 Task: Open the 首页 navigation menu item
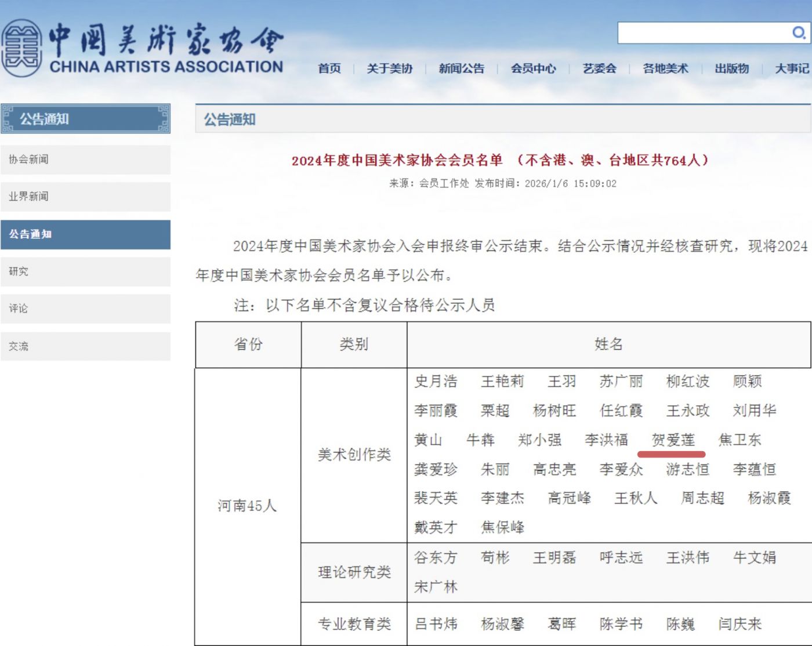[x=329, y=68]
